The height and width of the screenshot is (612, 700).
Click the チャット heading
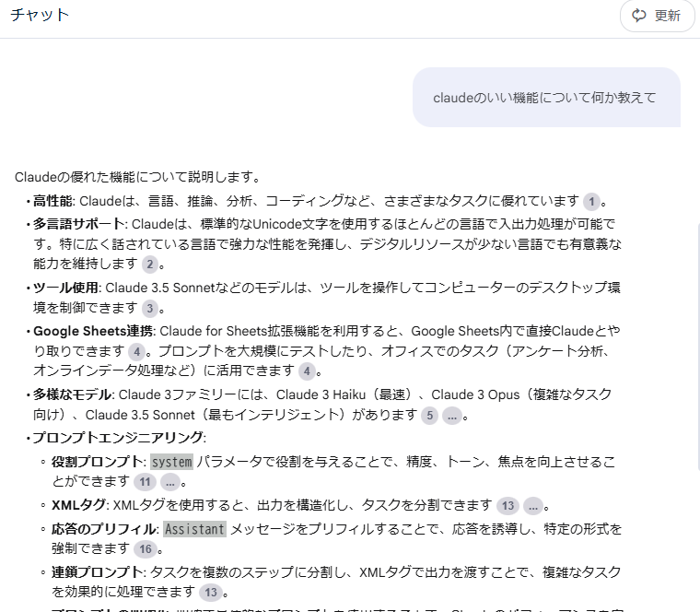[40, 15]
